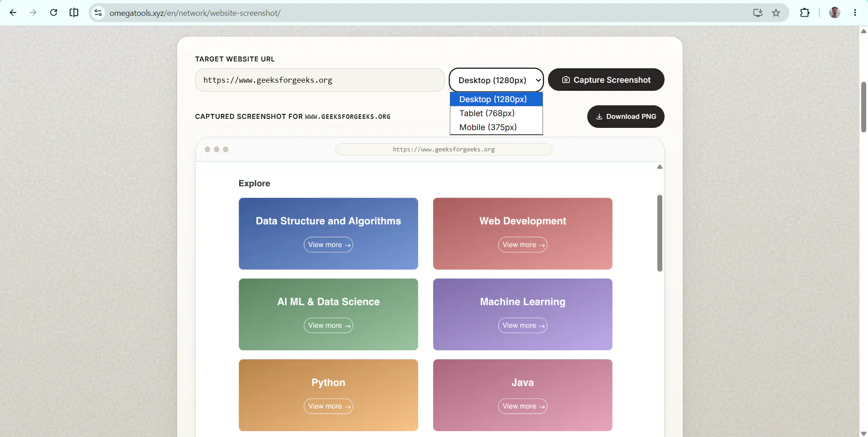Click the Download PNG button
The width and height of the screenshot is (868, 437).
pos(626,117)
